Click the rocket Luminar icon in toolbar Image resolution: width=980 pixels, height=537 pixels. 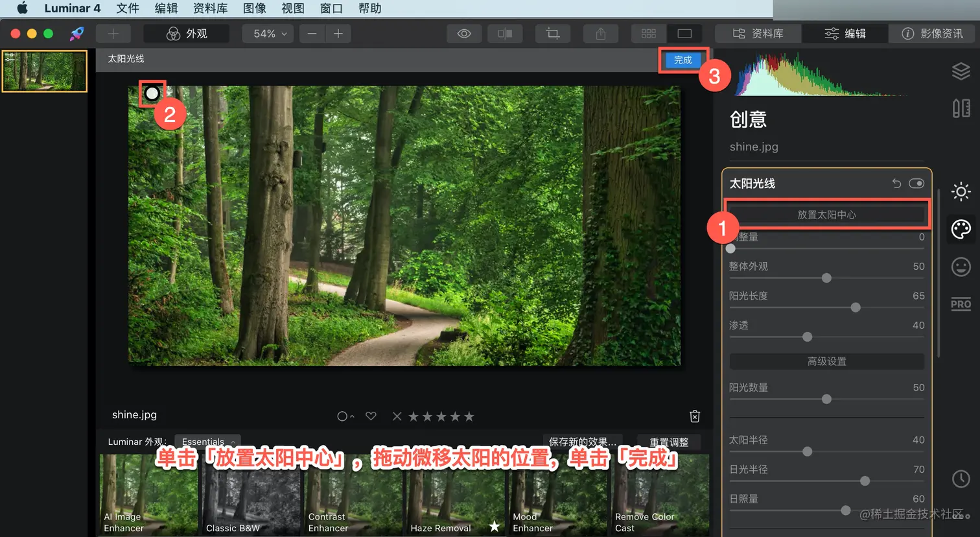[x=77, y=34]
